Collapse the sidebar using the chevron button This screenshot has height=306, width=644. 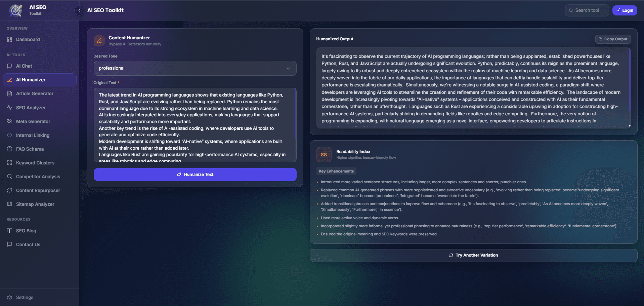click(79, 10)
